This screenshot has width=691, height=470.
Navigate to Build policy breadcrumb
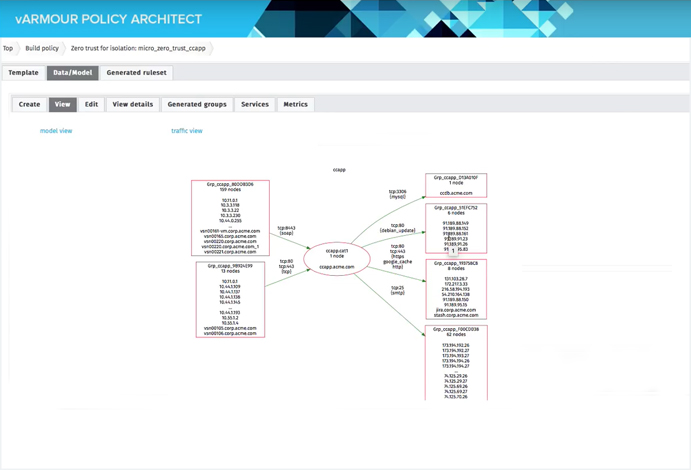pos(42,48)
